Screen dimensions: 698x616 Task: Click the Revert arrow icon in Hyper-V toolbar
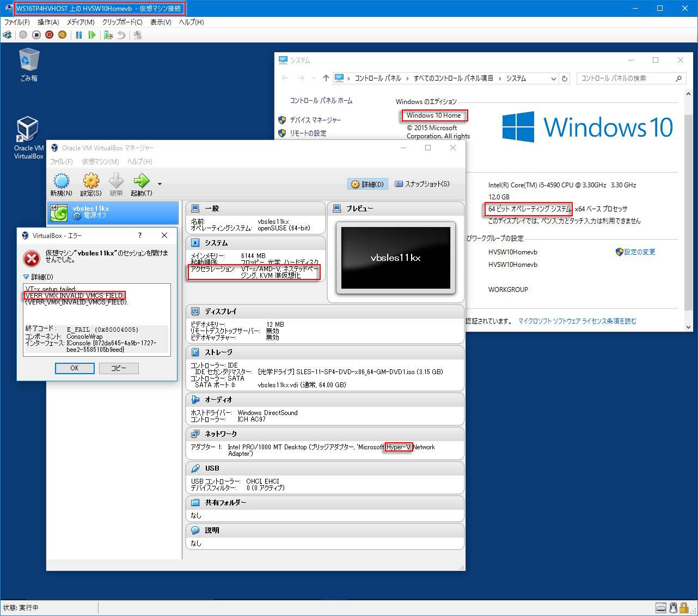121,35
